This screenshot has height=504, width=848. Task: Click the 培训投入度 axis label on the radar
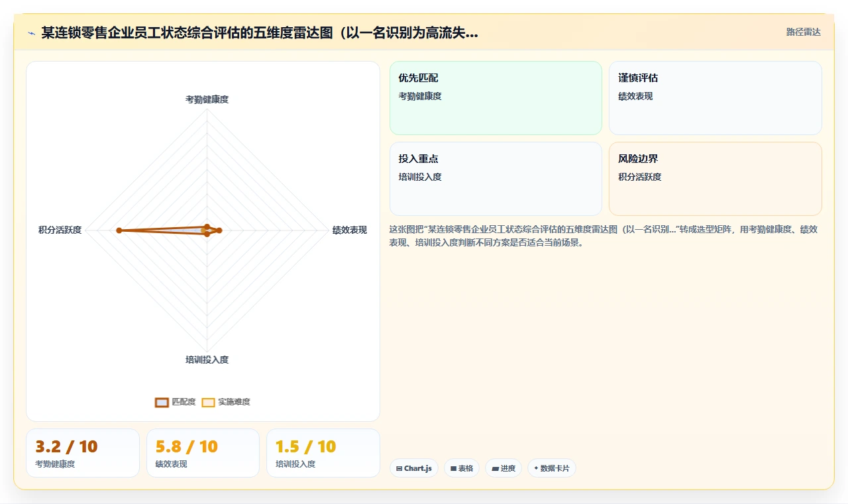207,360
